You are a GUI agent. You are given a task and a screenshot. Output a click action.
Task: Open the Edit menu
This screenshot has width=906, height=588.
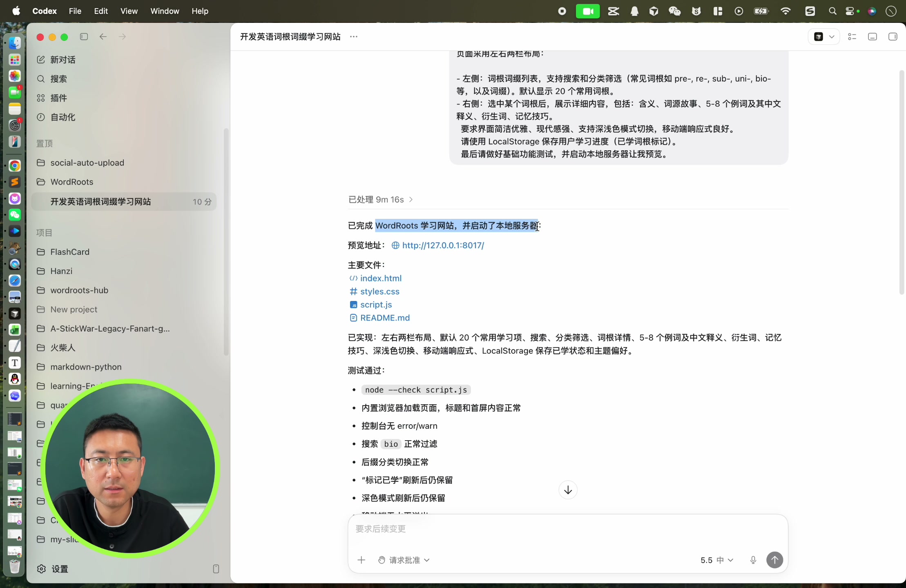[x=101, y=11]
